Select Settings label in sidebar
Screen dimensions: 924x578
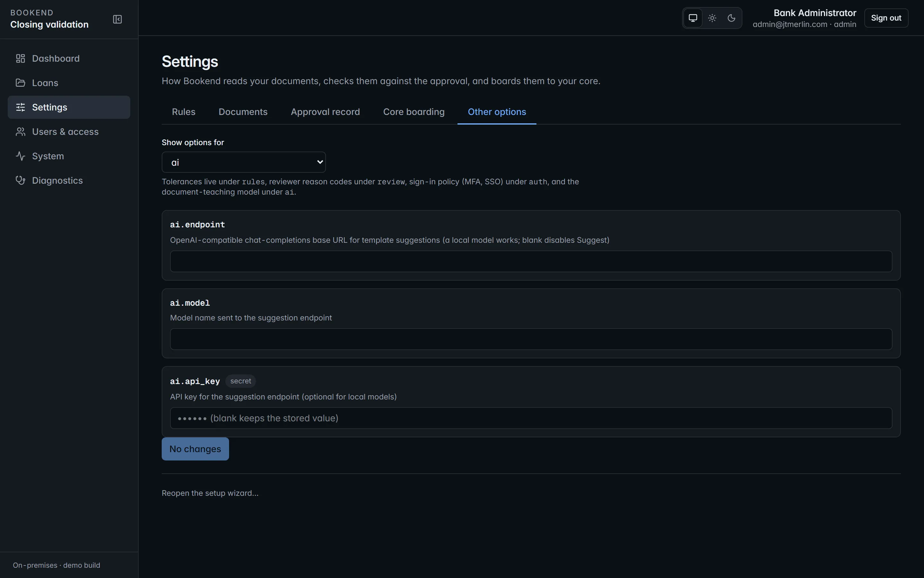click(50, 108)
